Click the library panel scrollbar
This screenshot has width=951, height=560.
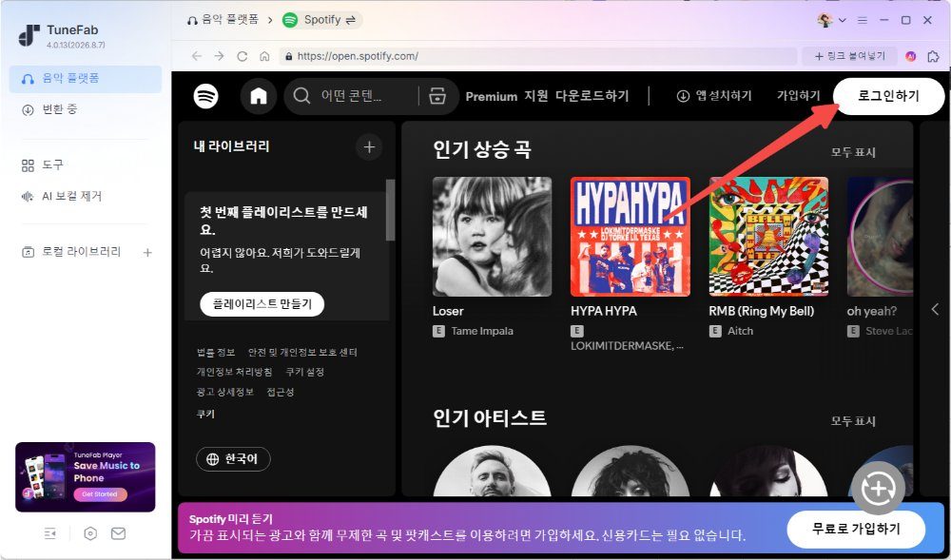(390, 210)
